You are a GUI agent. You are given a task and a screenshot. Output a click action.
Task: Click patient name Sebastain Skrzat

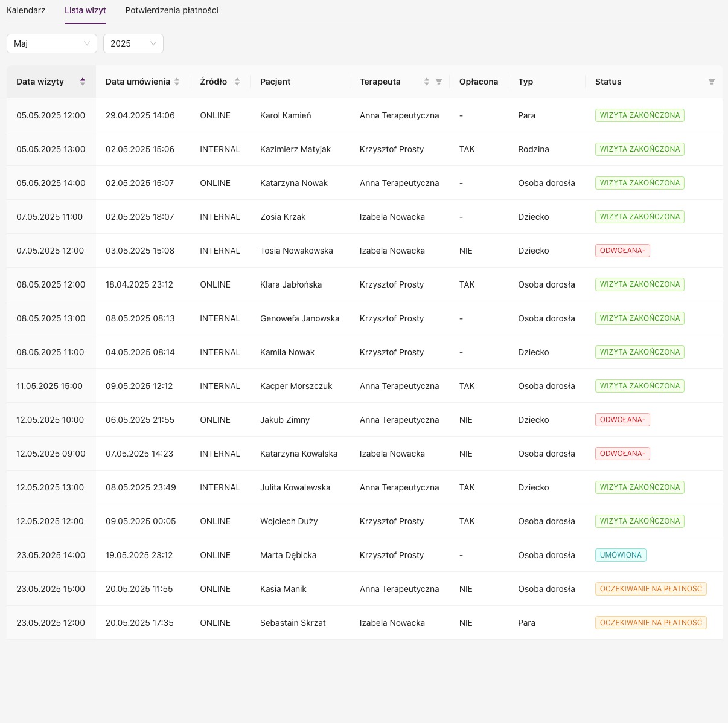[293, 623]
